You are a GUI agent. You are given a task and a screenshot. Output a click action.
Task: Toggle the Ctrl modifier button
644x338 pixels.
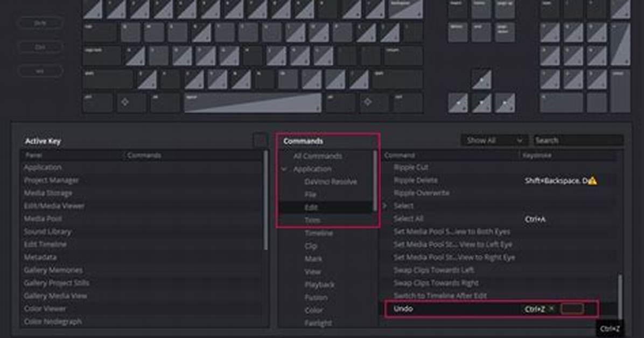tap(40, 47)
